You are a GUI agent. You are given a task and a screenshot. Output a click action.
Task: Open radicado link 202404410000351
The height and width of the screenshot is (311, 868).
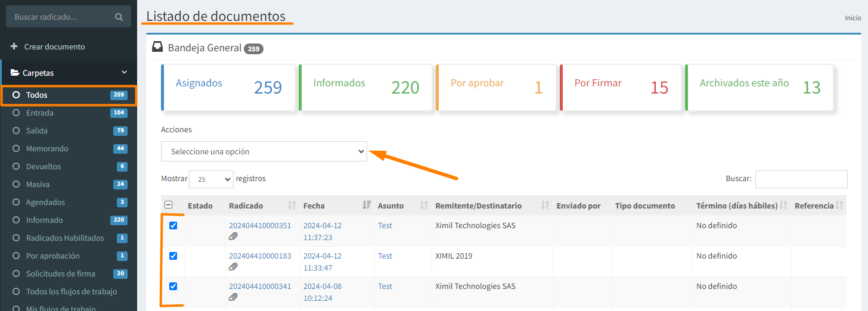pyautogui.click(x=260, y=226)
